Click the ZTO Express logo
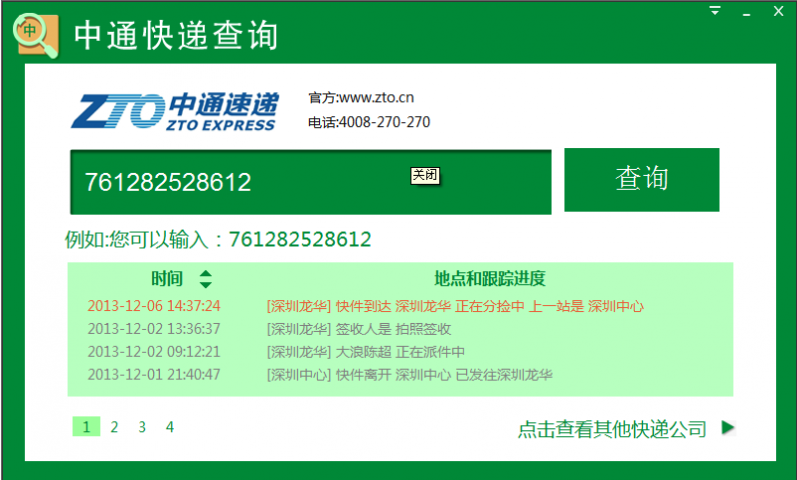This screenshot has height=480, width=797. coord(175,111)
